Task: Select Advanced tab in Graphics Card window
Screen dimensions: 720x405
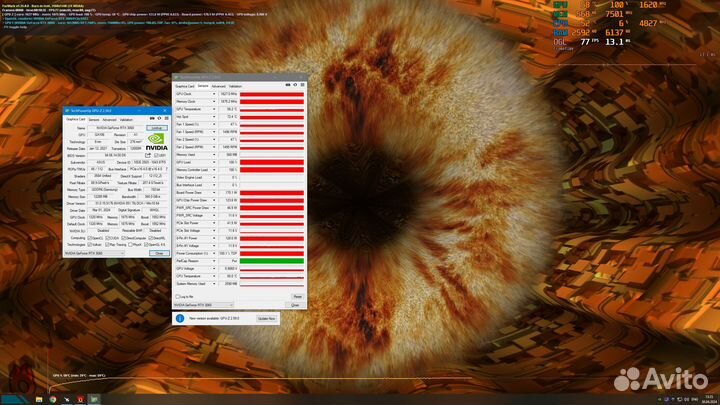Action: (x=109, y=119)
